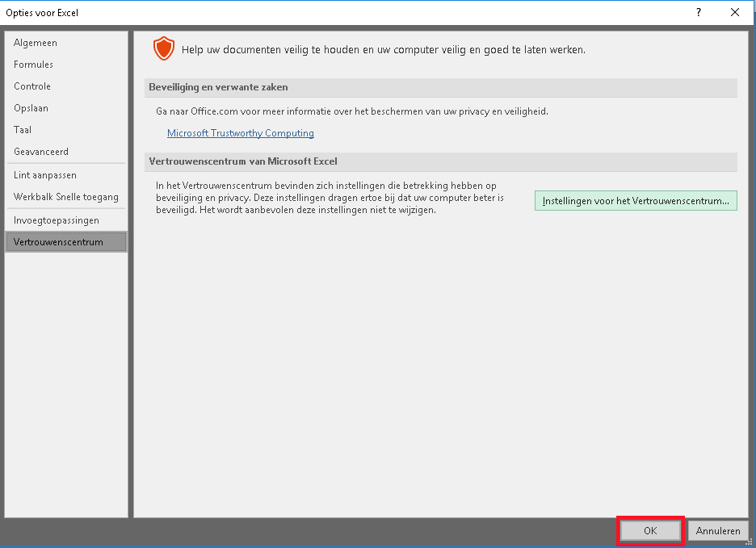Click the orange shield security icon

click(164, 50)
